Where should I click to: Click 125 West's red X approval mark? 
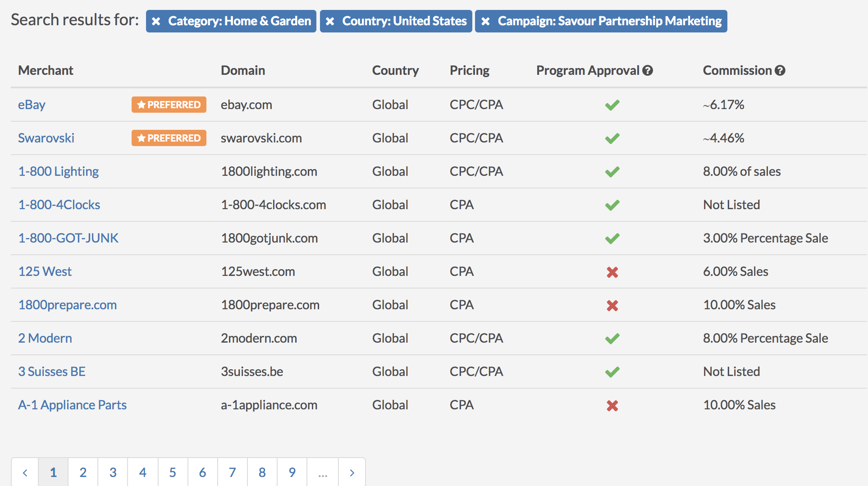(612, 272)
